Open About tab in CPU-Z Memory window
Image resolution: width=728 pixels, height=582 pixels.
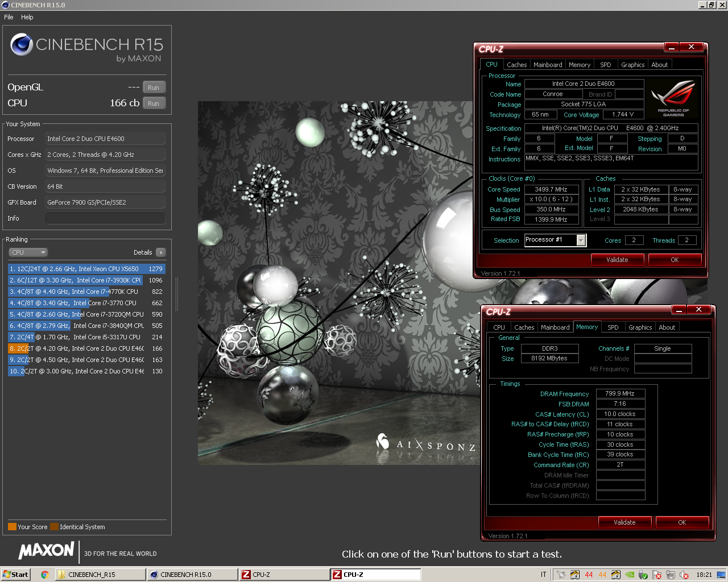click(667, 327)
